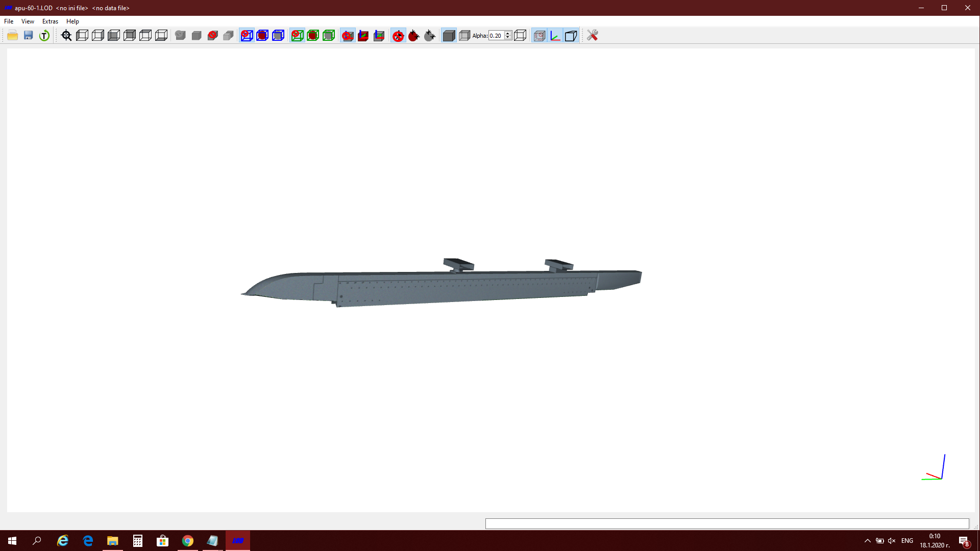Launch Microsoft Edge from the taskbar
The image size is (980, 551).
[x=88, y=541]
